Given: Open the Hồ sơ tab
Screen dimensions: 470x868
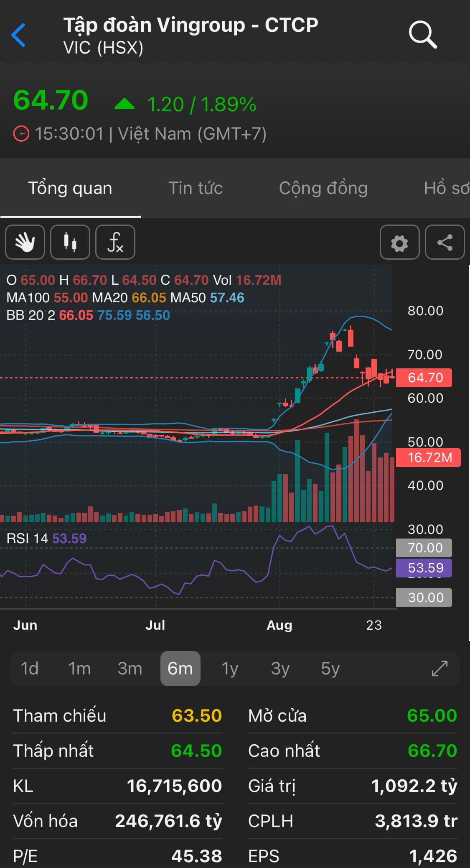Looking at the screenshot, I should (446, 188).
